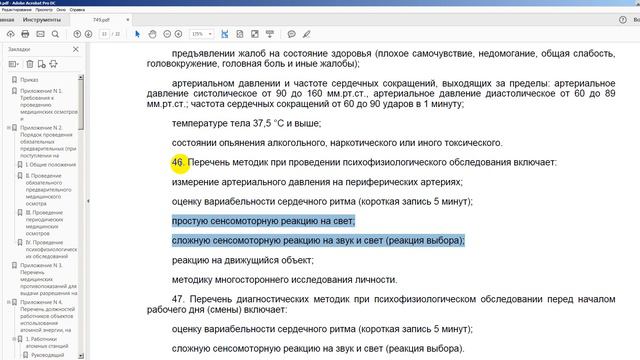Open the III. Проведение периодических bookmark
The width and height of the screenshot is (640, 360).
tap(44, 223)
